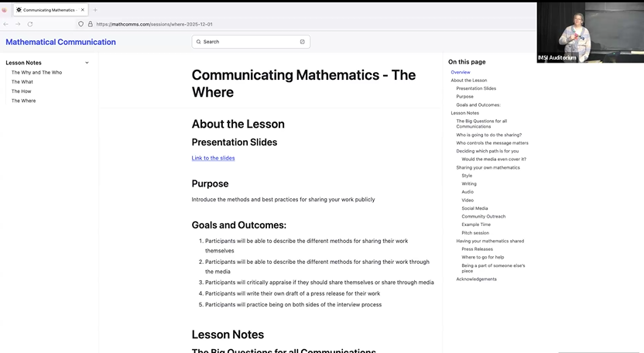Click the shield tracking protection icon
The image size is (644, 353).
click(80, 24)
